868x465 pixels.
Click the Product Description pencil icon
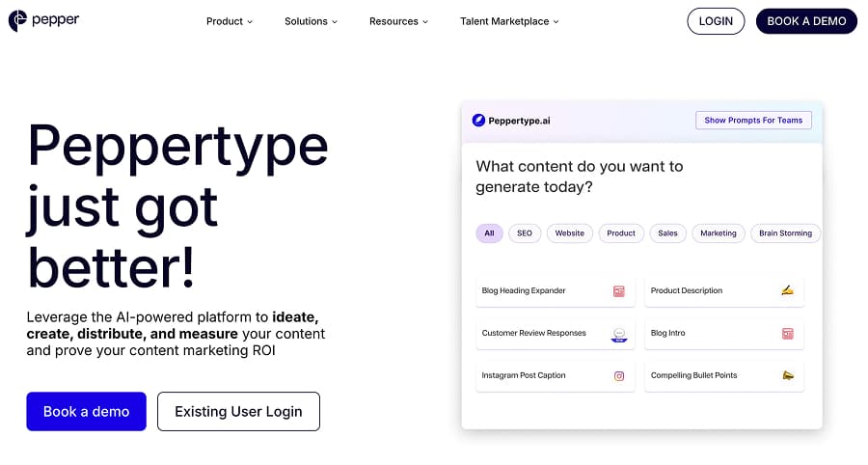[787, 290]
